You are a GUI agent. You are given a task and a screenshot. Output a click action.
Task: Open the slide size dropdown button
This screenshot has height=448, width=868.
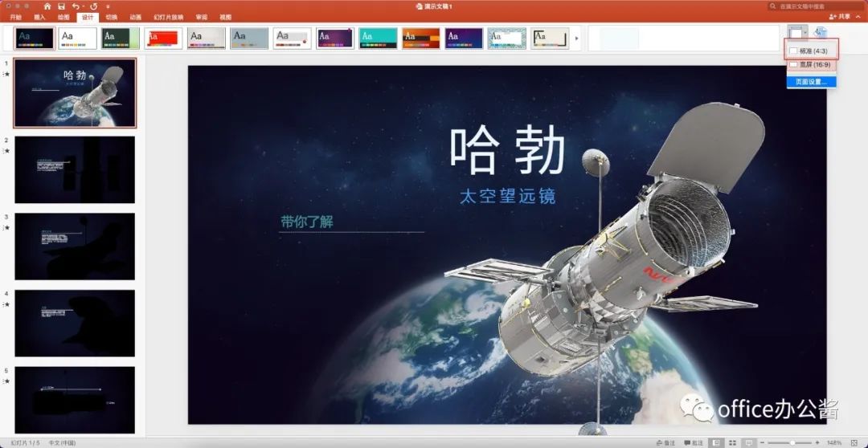pyautogui.click(x=798, y=33)
